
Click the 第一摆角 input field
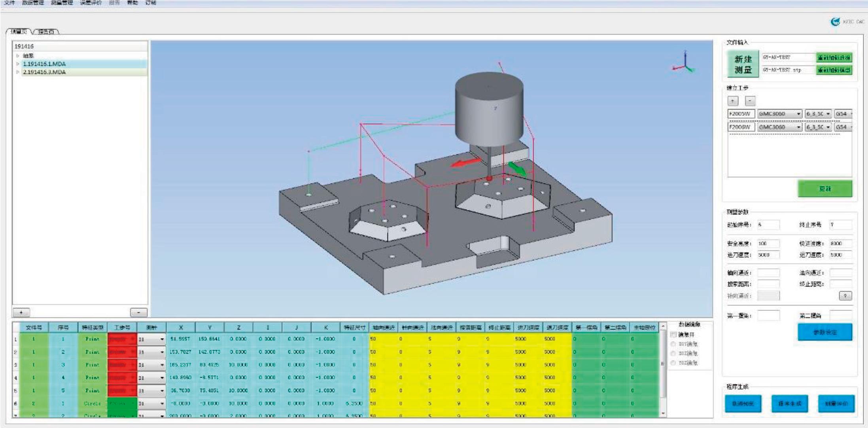(x=768, y=316)
